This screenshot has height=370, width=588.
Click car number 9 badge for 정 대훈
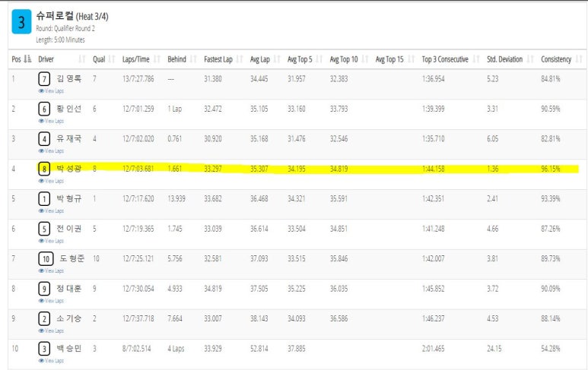[x=44, y=289]
